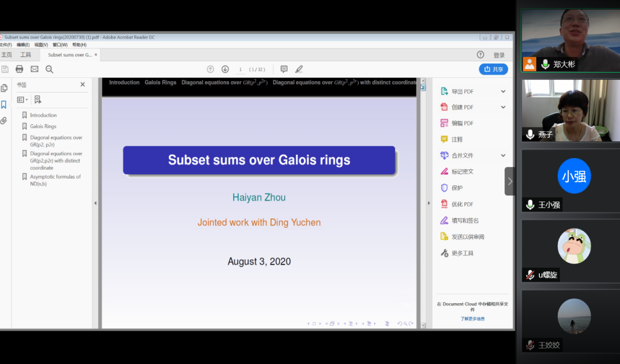The height and width of the screenshot is (364, 620).
Task: Expand the 导出 PDF chevron
Action: (x=503, y=91)
